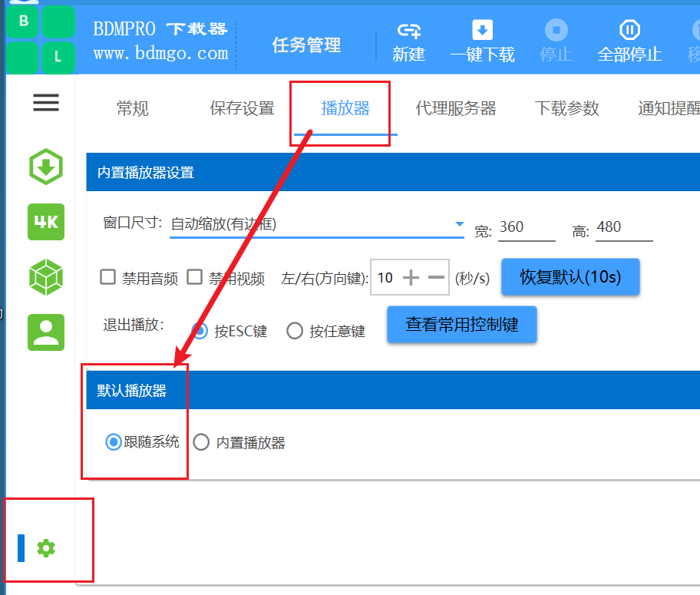Switch to the 代理服务器 tab
The image size is (700, 595).
click(456, 108)
